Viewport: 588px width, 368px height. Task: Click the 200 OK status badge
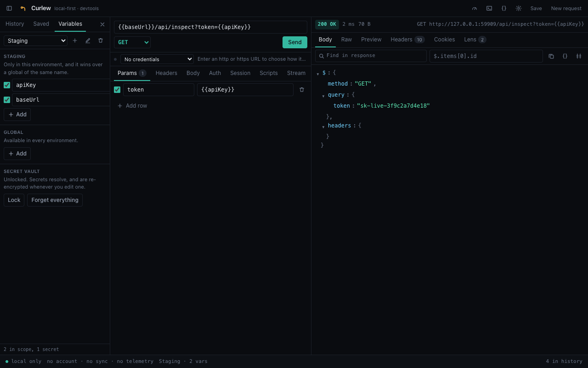point(327,24)
